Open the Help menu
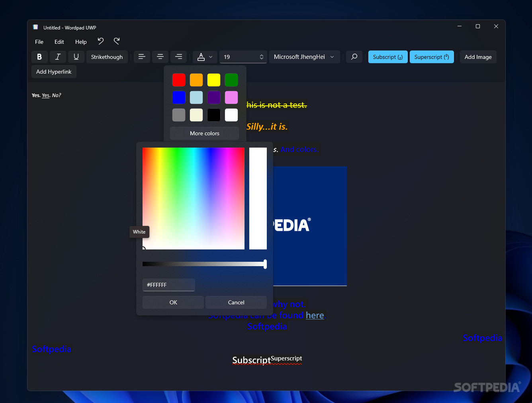Screen dimensions: 532x403 (81, 42)
